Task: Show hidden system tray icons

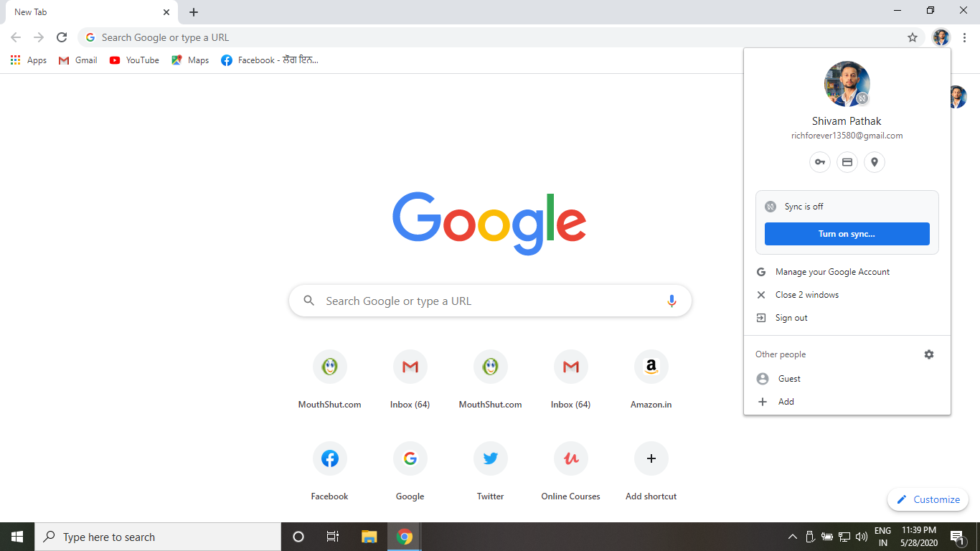Action: 793,537
